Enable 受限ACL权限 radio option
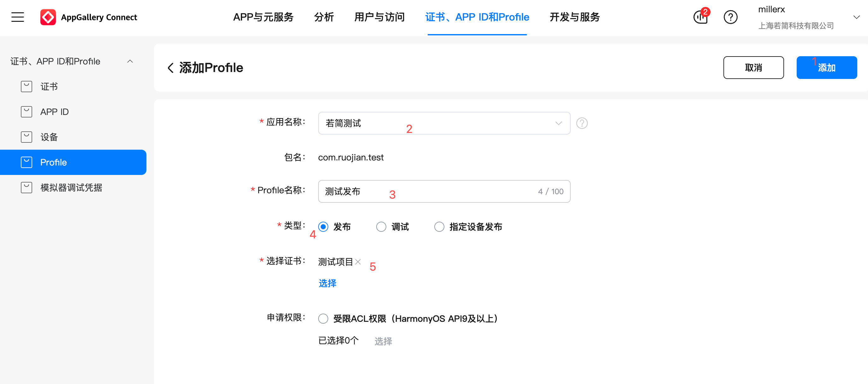The image size is (868, 384). [323, 319]
